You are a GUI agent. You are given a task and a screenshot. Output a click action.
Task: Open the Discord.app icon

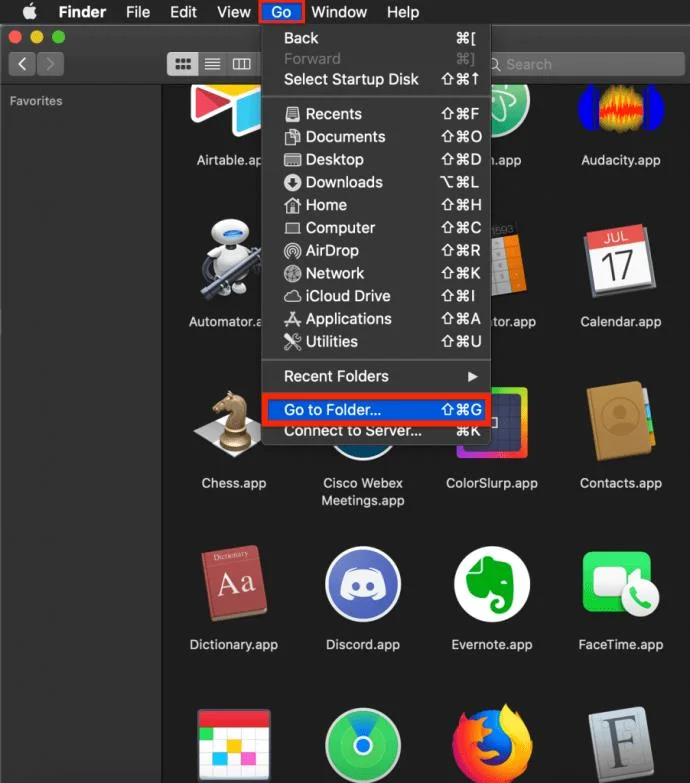(363, 583)
